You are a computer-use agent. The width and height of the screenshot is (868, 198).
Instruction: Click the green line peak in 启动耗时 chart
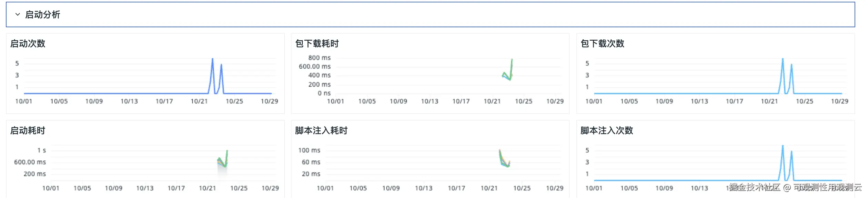(227, 151)
